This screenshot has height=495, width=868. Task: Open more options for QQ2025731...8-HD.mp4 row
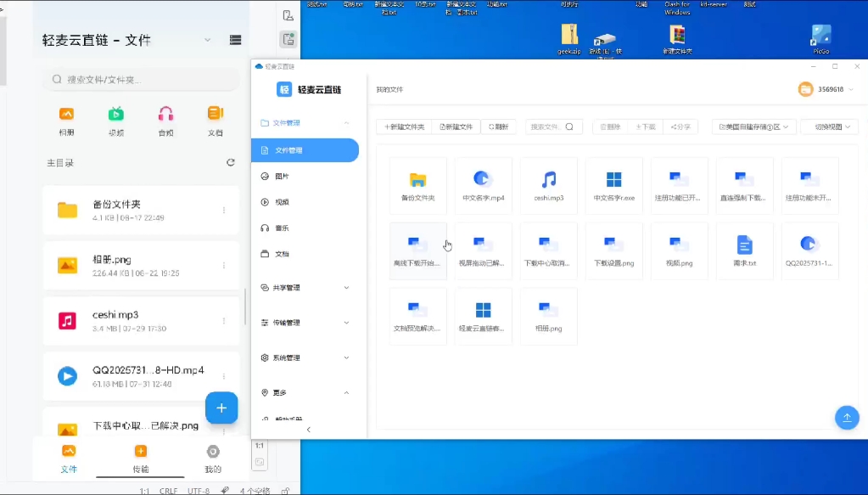click(x=224, y=376)
